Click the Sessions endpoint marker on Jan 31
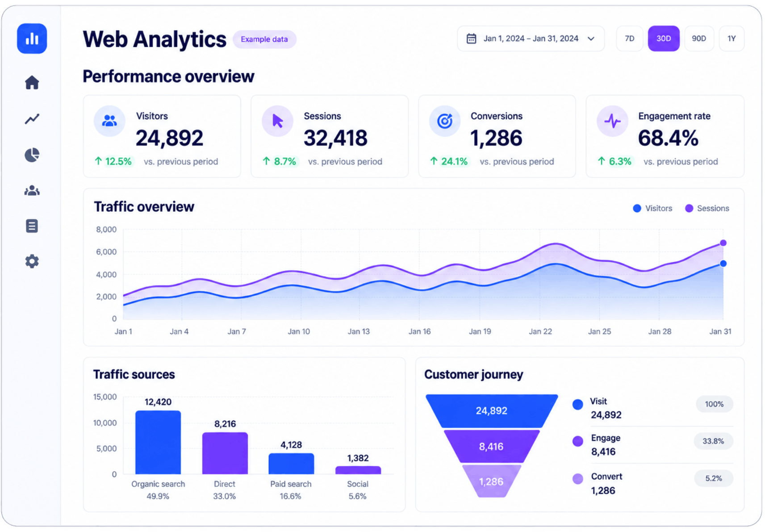 pyautogui.click(x=723, y=243)
